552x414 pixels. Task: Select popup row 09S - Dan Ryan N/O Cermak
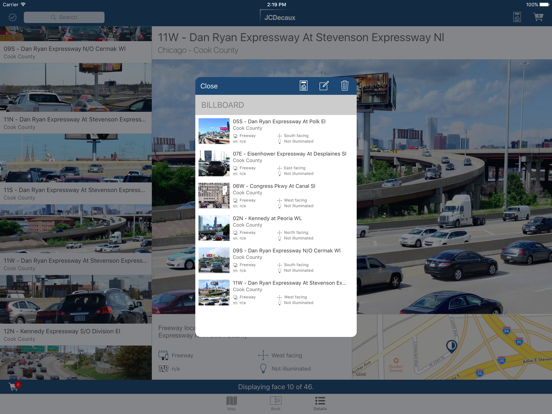(x=276, y=260)
